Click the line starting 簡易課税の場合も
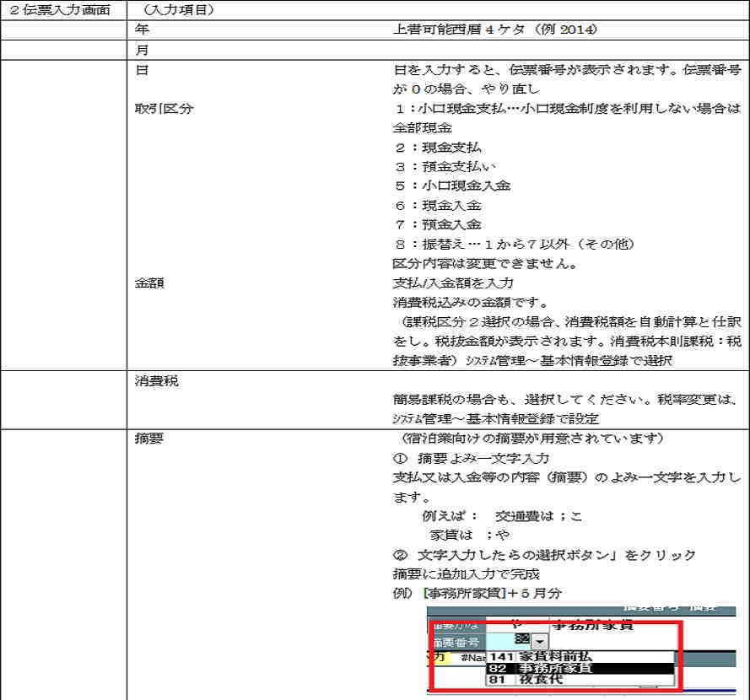Viewport: 750px width, 700px height. (x=567, y=399)
